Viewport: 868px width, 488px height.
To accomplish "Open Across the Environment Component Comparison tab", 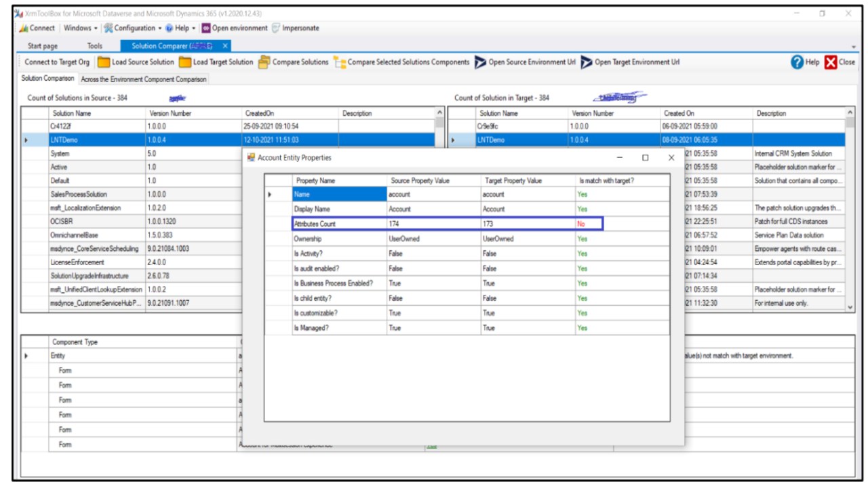I will click(143, 79).
